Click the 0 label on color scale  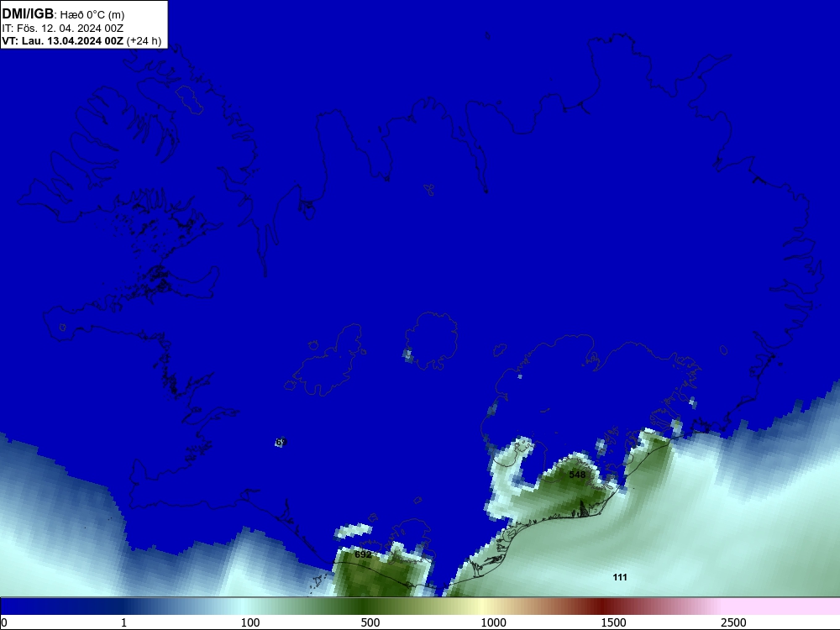point(4,622)
